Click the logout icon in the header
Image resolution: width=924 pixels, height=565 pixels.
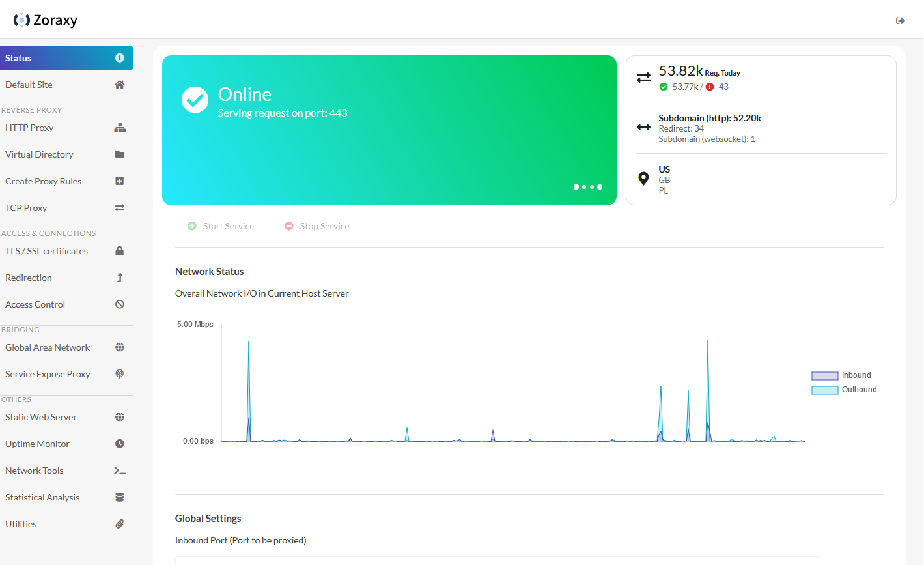[x=901, y=21]
